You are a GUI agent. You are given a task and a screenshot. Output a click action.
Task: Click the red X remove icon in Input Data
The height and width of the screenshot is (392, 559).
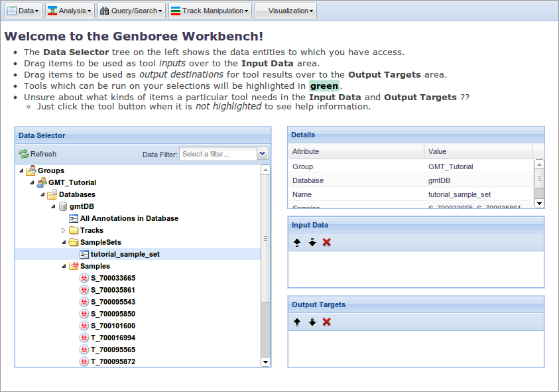326,243
